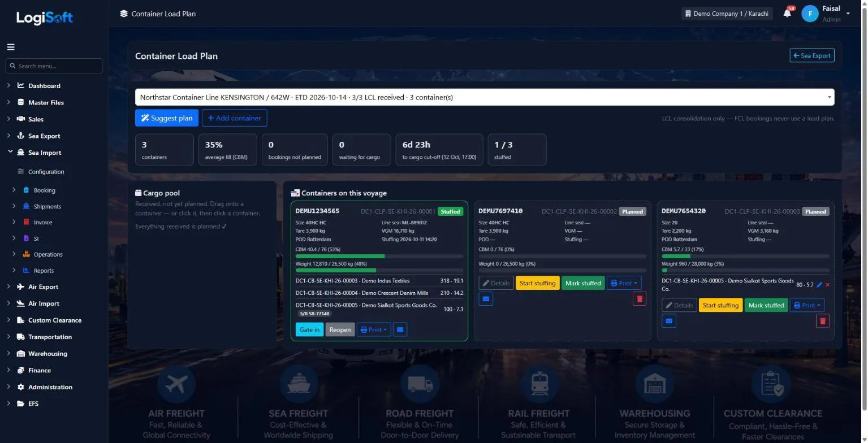
Task: Click the "Demo Indus Textiles" booking row
Action: point(379,281)
